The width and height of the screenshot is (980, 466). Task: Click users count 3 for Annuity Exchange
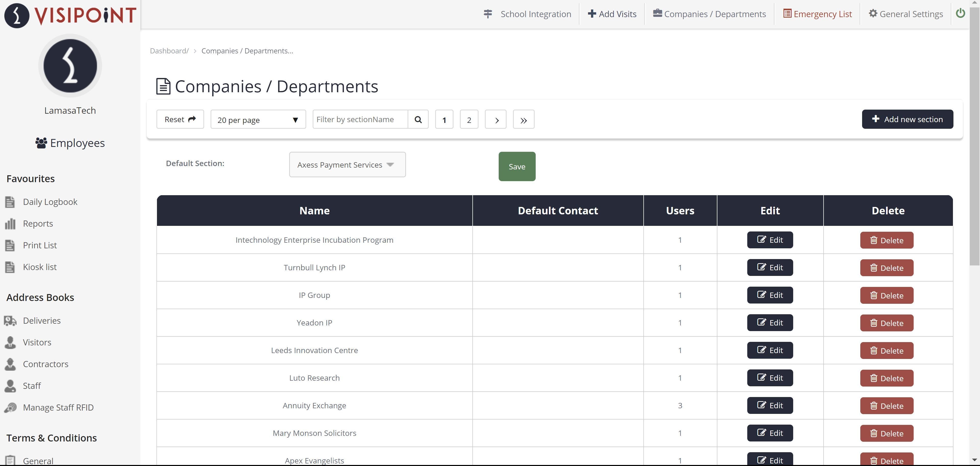pos(680,405)
